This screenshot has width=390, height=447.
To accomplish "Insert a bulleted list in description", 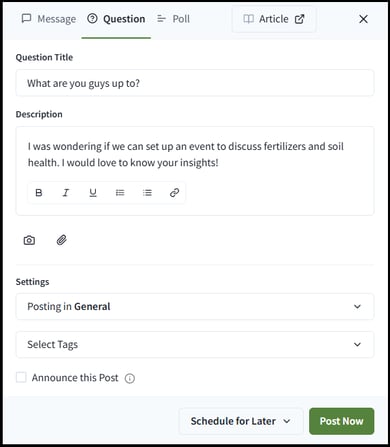I will pos(120,193).
